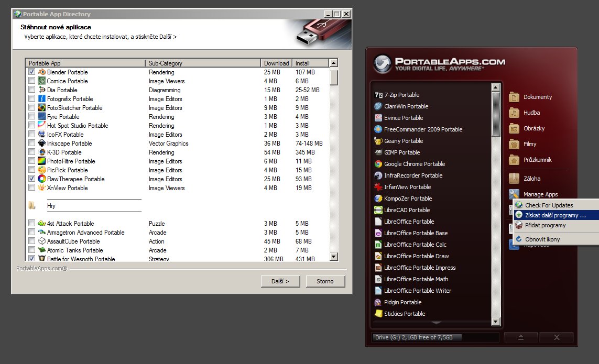Click the IrfanView Portable icon
The image size is (599, 364).
tap(378, 187)
